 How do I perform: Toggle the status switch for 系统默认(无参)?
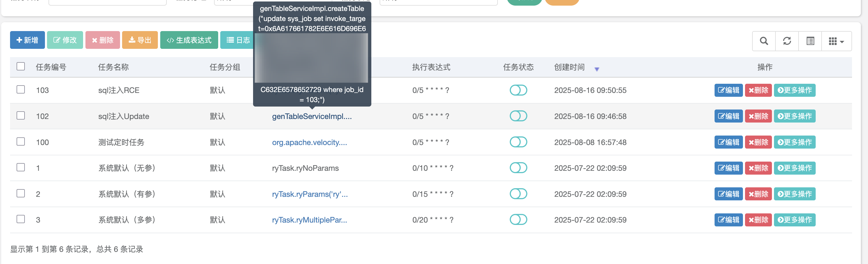(518, 168)
